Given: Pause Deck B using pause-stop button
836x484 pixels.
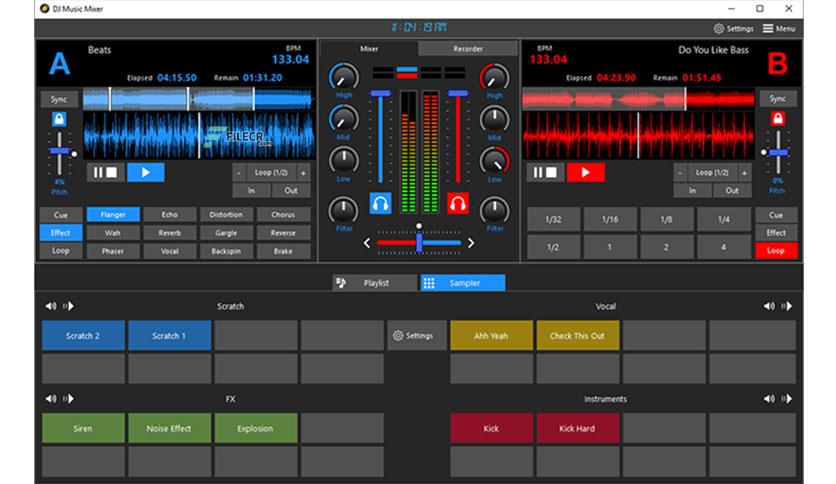Looking at the screenshot, I should point(545,172).
